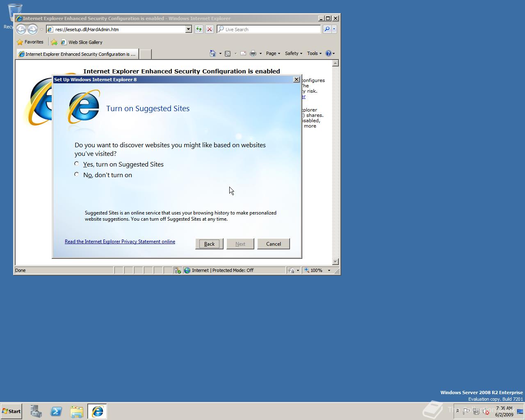Click the IE Back navigation arrow
Screen dimensions: 525x420
coord(21,29)
